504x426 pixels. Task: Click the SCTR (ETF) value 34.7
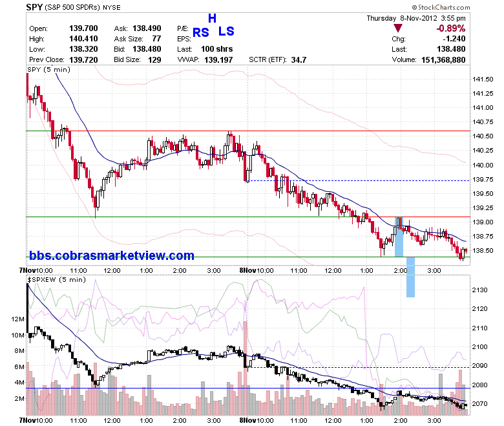pos(299,60)
